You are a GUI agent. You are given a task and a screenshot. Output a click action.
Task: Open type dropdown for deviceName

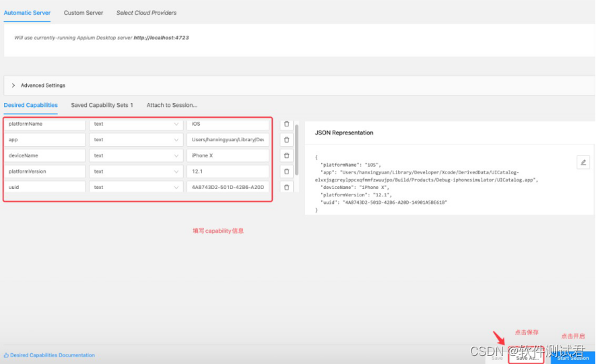136,155
